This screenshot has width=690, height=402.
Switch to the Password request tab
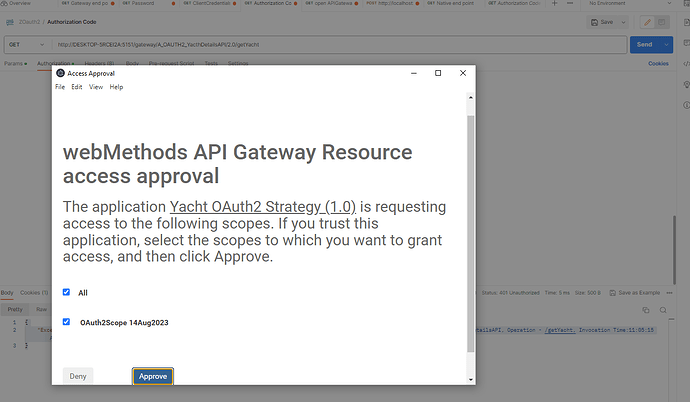[x=149, y=3]
